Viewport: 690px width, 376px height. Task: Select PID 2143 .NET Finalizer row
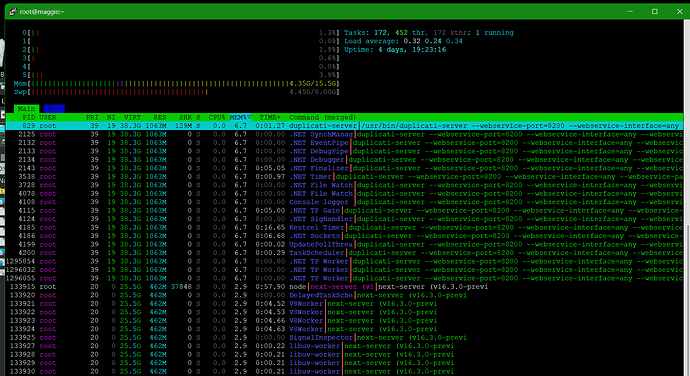[x=344, y=168]
